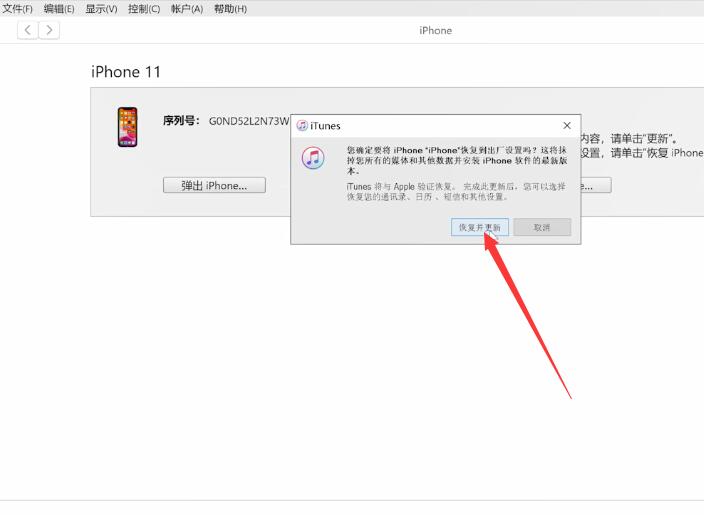Confirm with the 恢复并更新 button
Viewport: 704px width, 515px height.
(480, 227)
